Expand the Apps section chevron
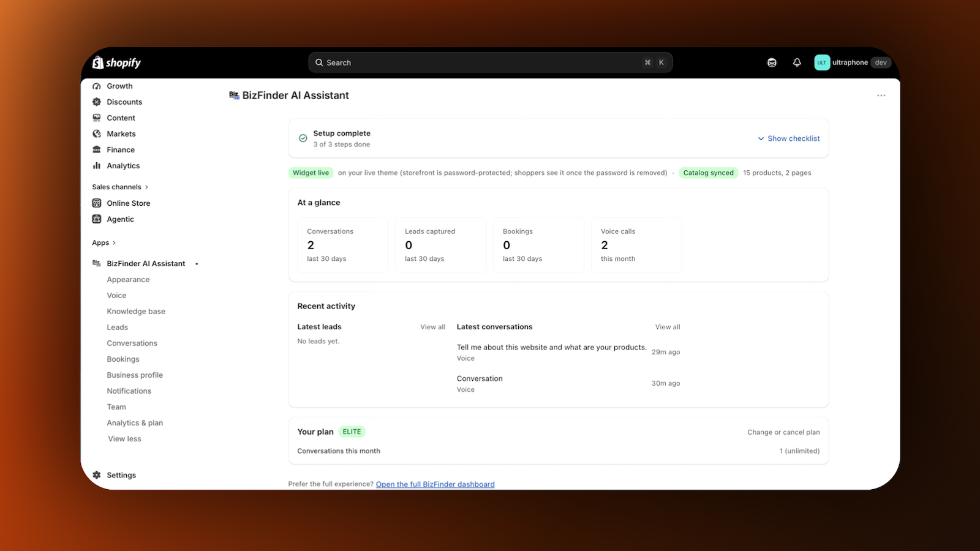This screenshot has height=551, width=980. (114, 243)
